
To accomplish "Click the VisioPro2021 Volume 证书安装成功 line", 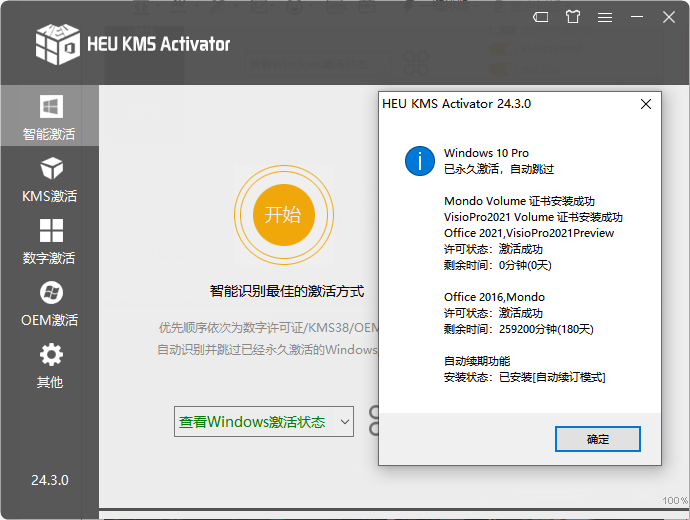I will pyautogui.click(x=533, y=217).
